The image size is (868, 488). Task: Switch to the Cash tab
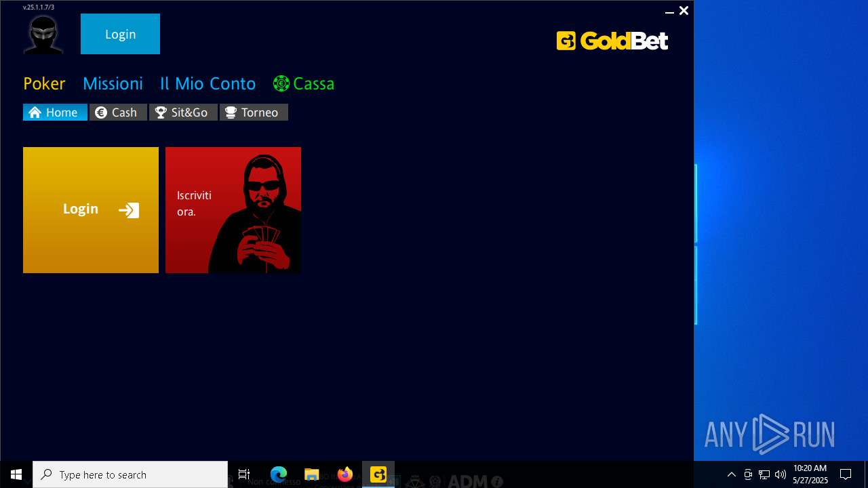pyautogui.click(x=118, y=113)
